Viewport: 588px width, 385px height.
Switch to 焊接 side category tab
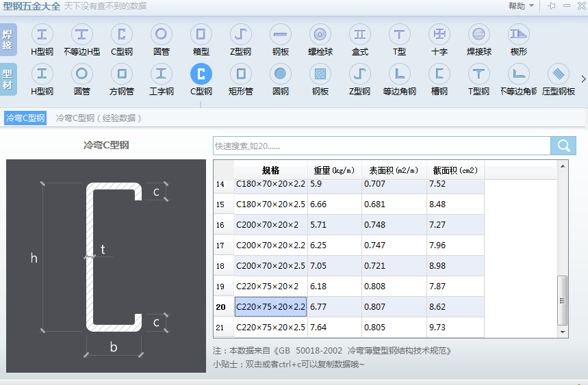tap(8, 40)
